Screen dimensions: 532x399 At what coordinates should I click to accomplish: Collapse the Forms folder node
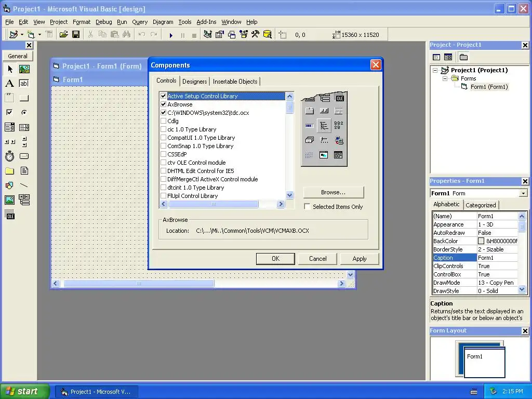445,78
